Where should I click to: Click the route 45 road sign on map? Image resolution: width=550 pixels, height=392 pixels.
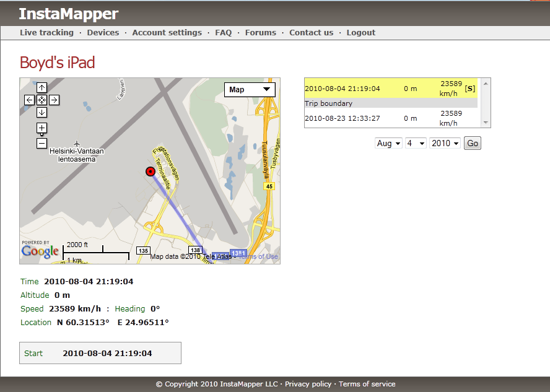pyautogui.click(x=269, y=186)
